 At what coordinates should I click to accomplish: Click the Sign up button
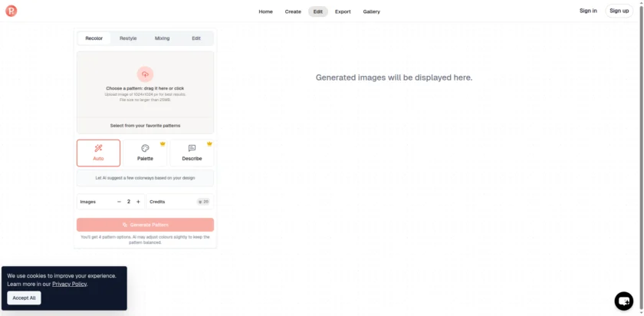[x=619, y=11]
